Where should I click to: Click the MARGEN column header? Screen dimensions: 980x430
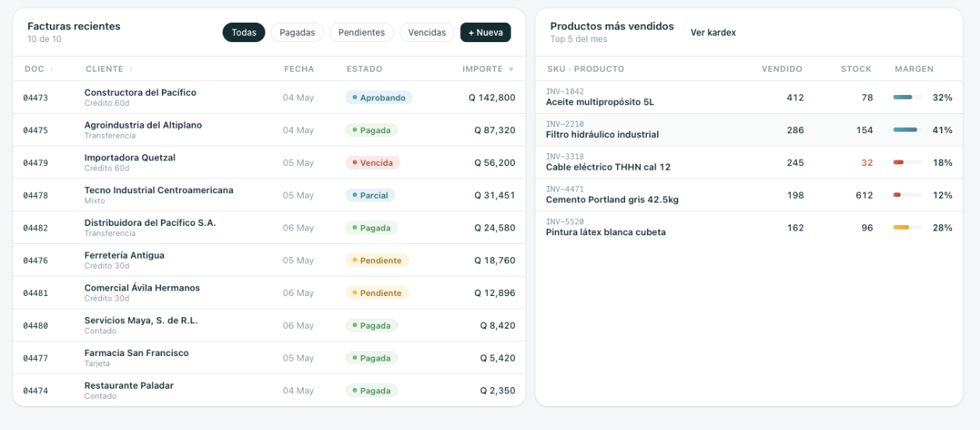[x=914, y=69]
